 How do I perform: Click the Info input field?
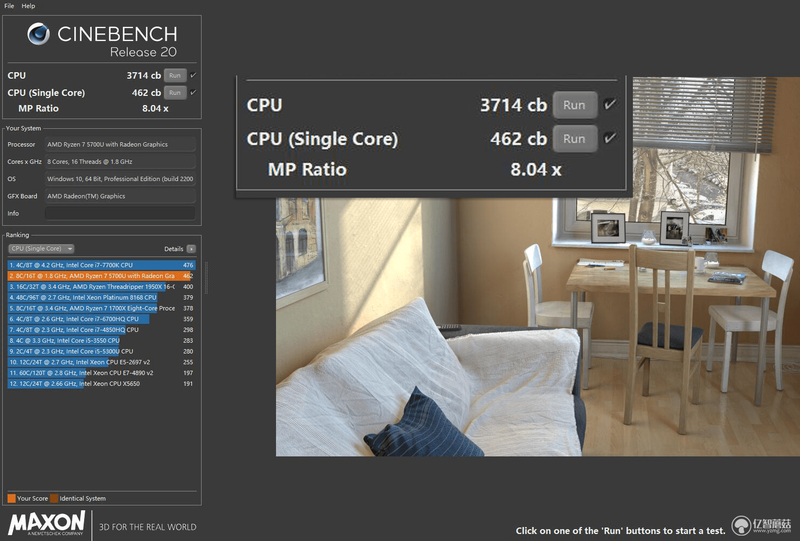120,213
